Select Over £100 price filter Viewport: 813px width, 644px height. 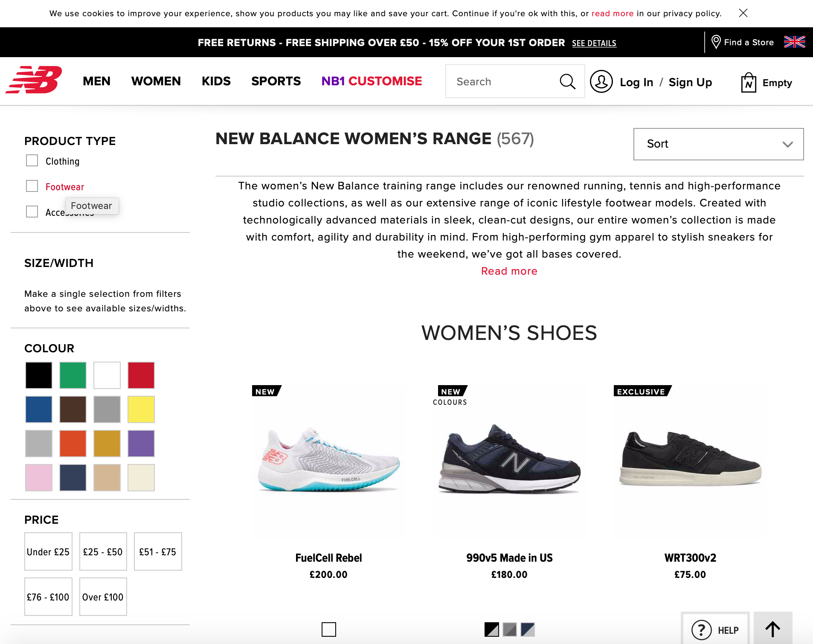point(103,597)
